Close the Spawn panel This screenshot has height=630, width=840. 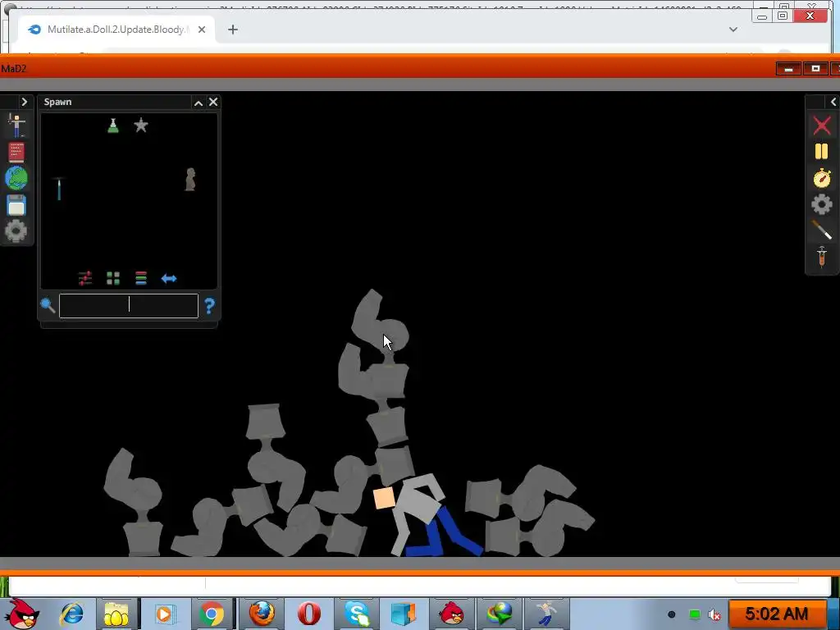pyautogui.click(x=213, y=102)
